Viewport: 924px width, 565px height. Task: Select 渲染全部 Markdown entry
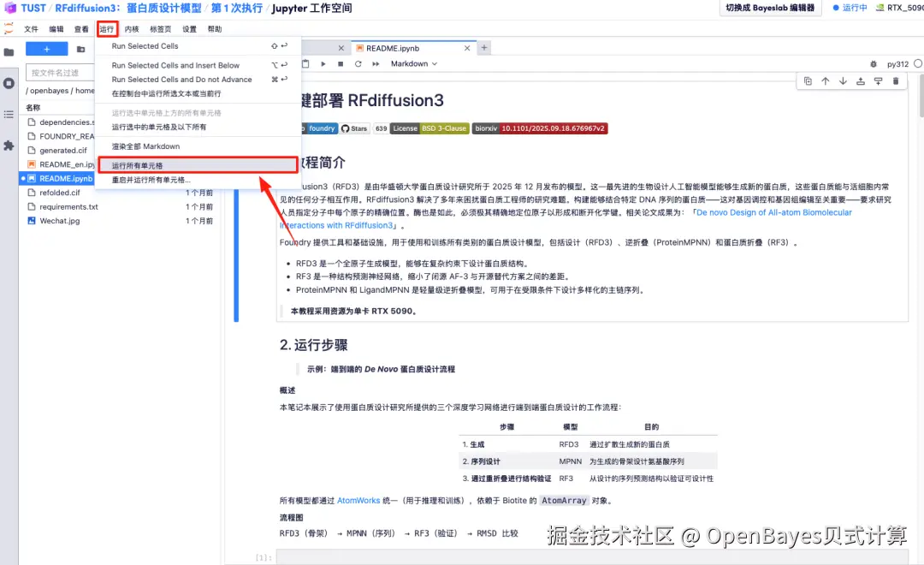point(198,146)
